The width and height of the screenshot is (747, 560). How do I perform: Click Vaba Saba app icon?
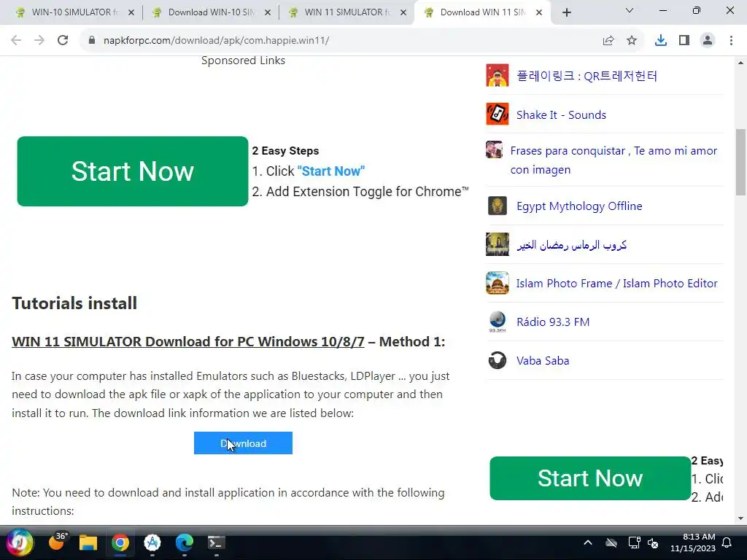(498, 360)
